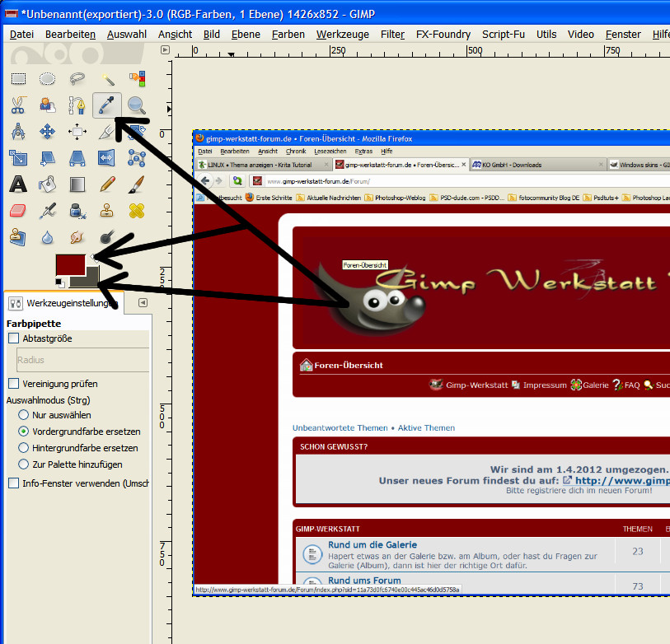Select the Color Picker pipette tool
670x644 pixels.
(x=107, y=105)
